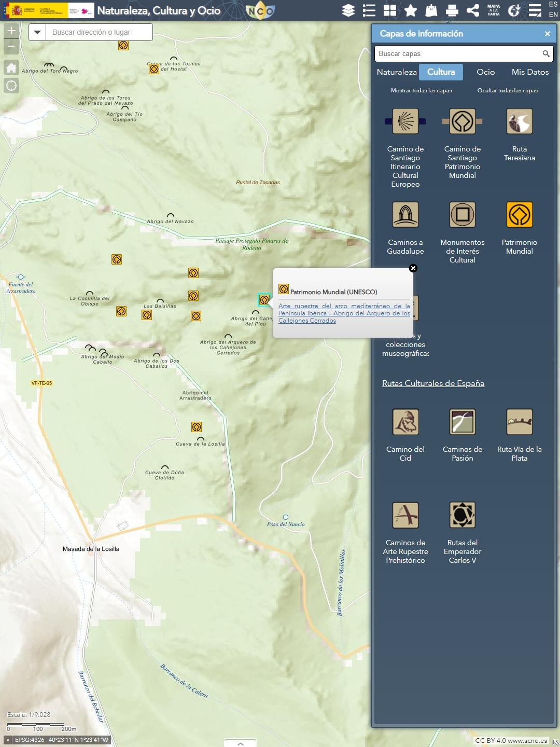Image resolution: width=560 pixels, height=747 pixels.
Task: Expand the search source dropdown arrow
Action: pos(37,32)
